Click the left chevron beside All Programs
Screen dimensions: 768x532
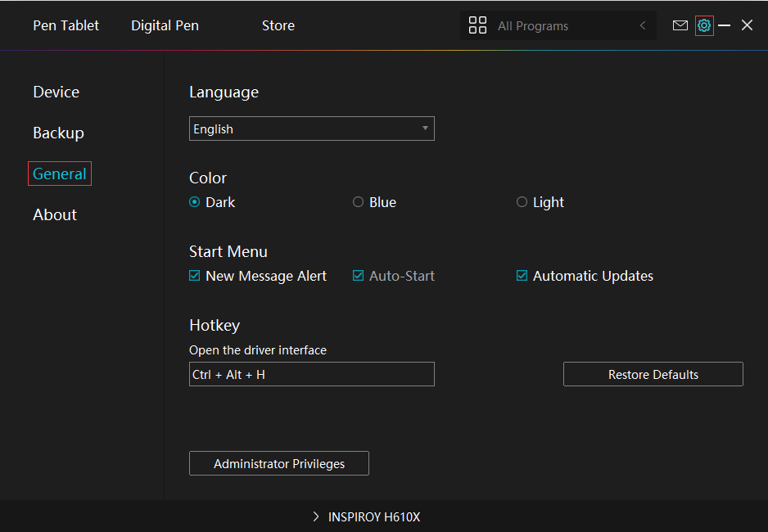[643, 26]
